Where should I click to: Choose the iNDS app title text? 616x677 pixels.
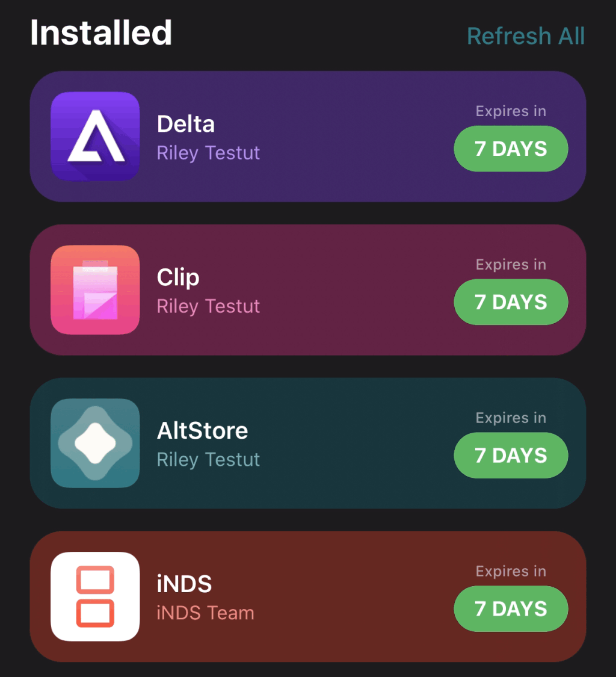(x=185, y=584)
